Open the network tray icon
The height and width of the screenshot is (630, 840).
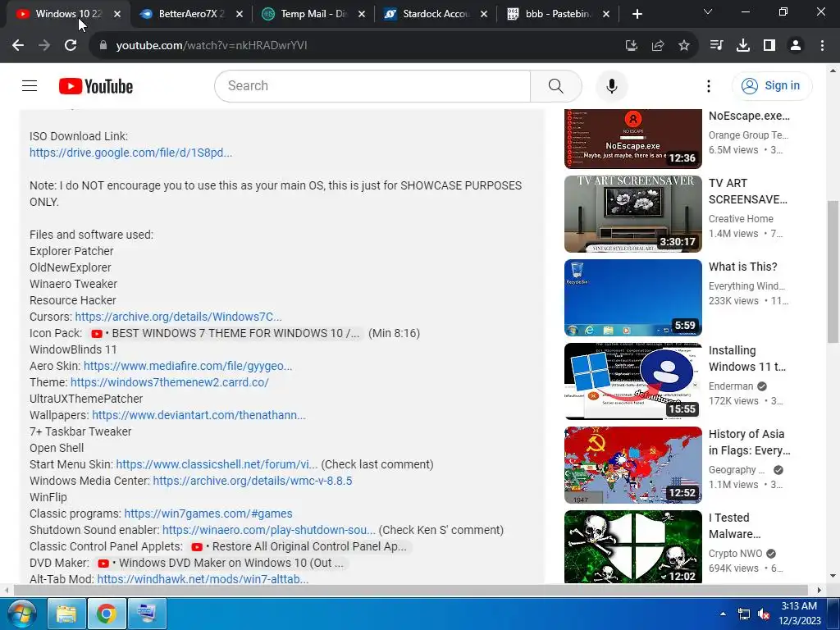743,614
